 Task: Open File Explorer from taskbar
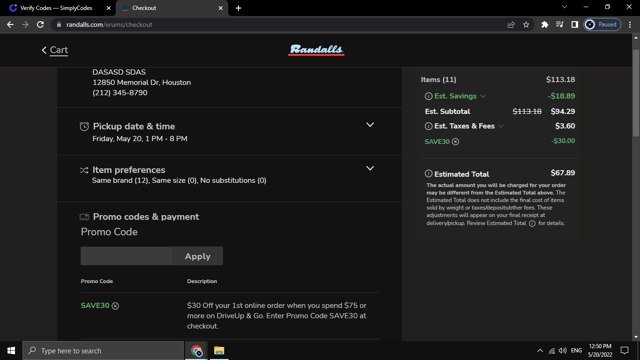click(x=219, y=351)
